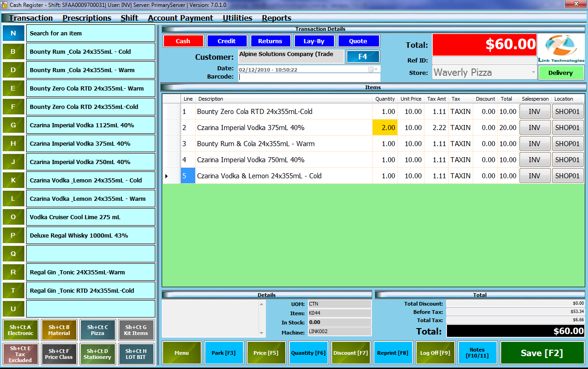Click the B hotkey button
Screen dimensions: 588x369
click(13, 51)
